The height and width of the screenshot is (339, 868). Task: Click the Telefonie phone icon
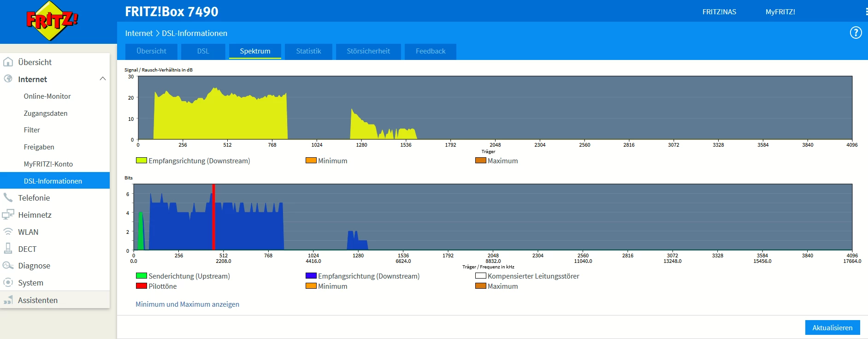point(8,198)
